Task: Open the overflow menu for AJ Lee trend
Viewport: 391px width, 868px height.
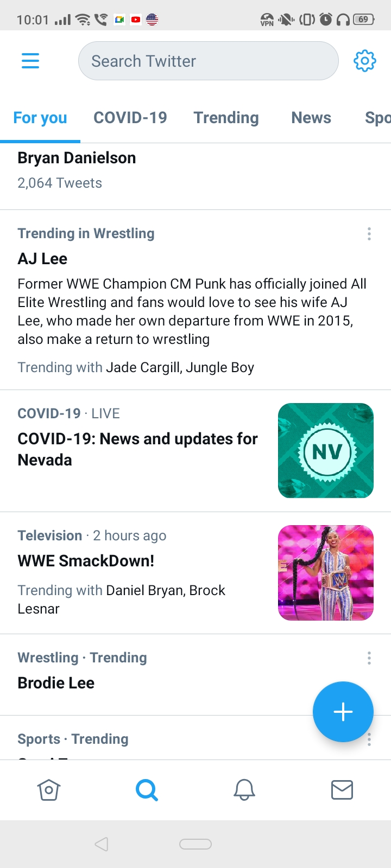Action: pyautogui.click(x=369, y=233)
